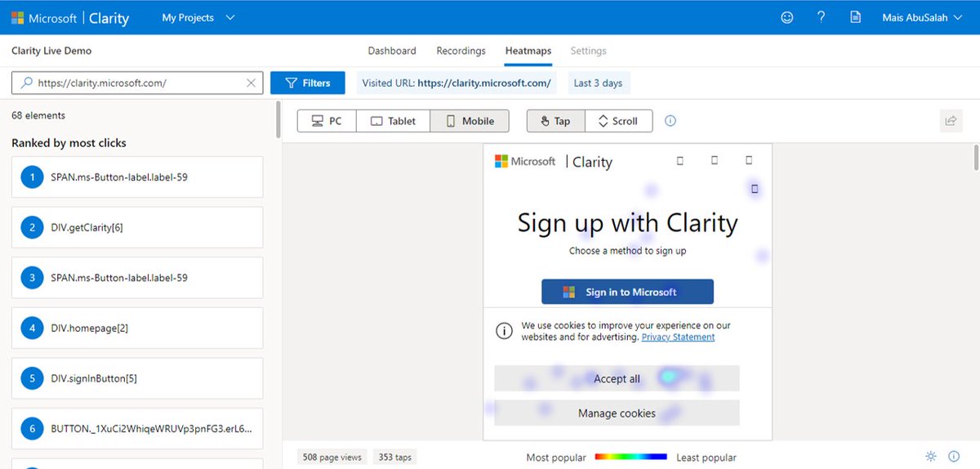
Task: Change the Last 3 days range
Action: pos(598,83)
